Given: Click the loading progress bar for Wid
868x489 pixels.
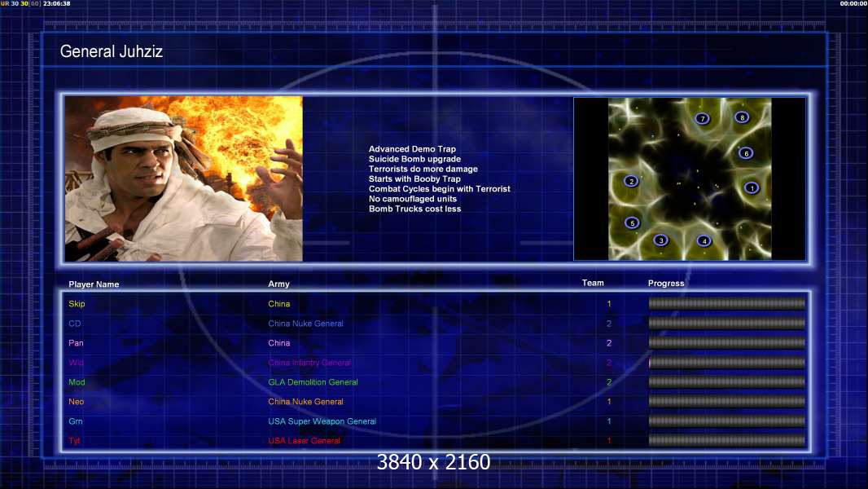Looking at the screenshot, I should point(727,362).
